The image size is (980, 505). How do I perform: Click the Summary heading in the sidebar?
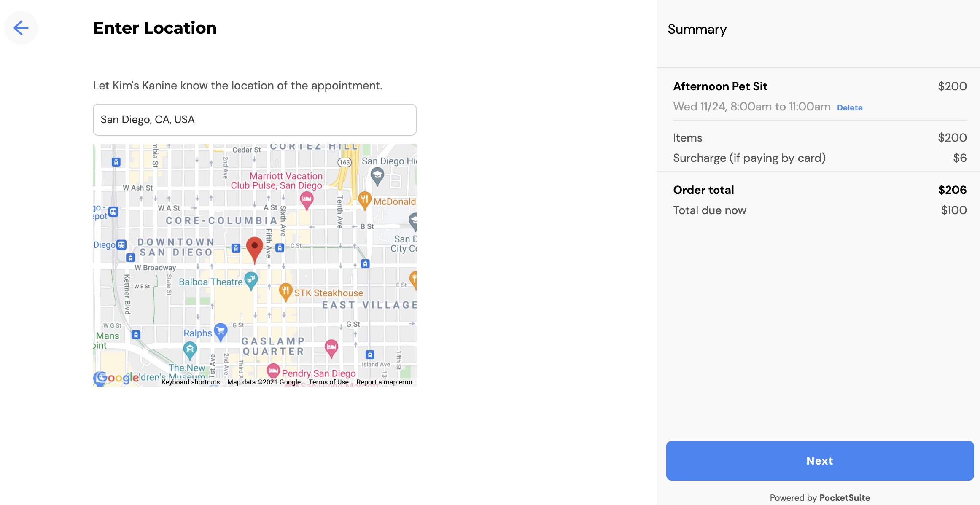[697, 29]
